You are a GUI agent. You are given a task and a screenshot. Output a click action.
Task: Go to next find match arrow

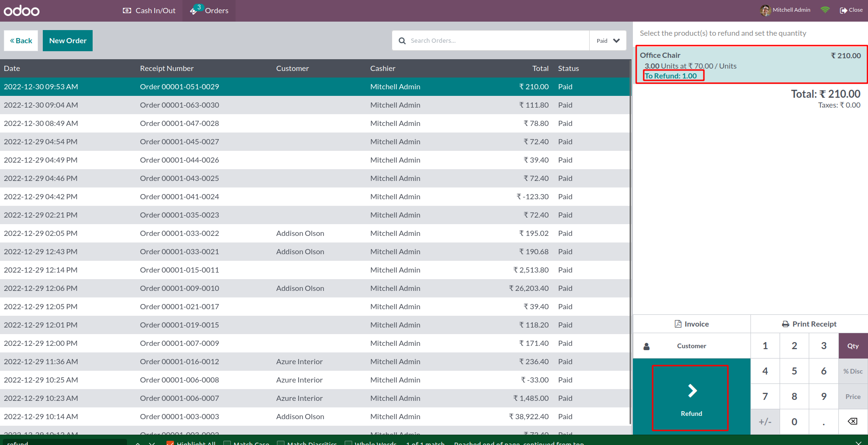click(152, 443)
